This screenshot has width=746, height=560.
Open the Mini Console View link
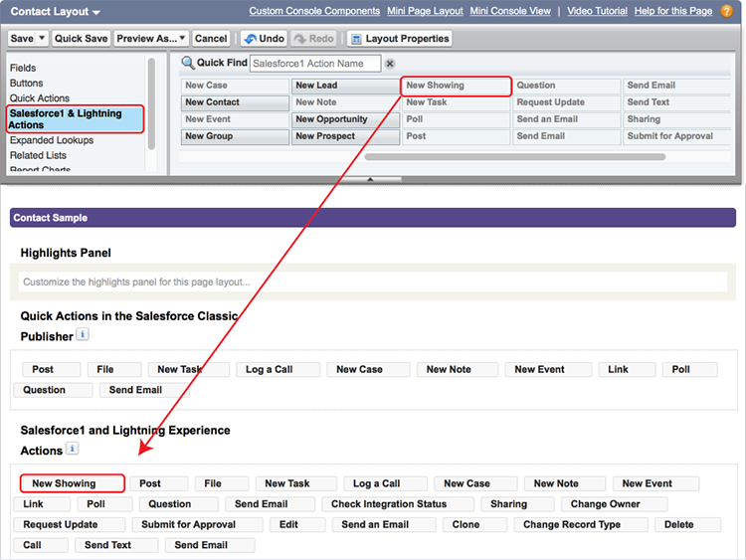tap(510, 11)
